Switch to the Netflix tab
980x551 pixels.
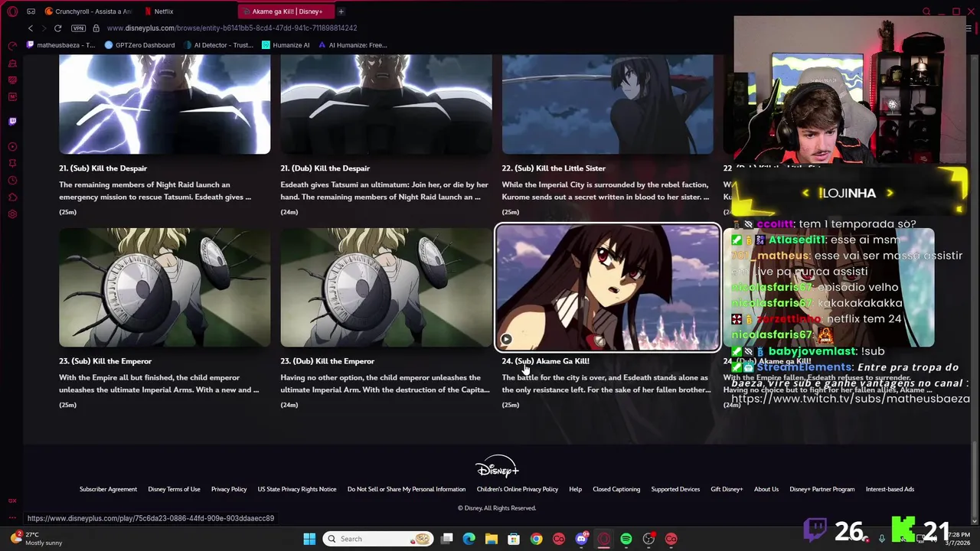pyautogui.click(x=163, y=11)
